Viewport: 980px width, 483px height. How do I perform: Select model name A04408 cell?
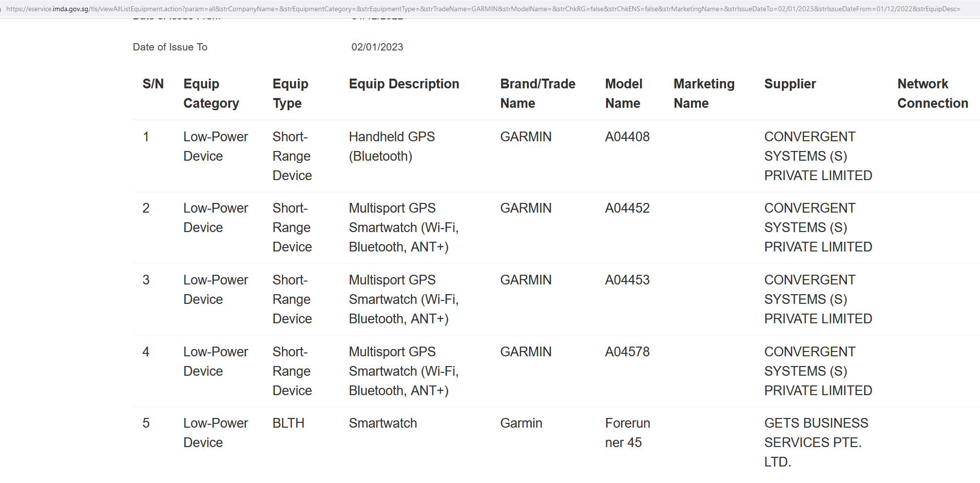[627, 137]
